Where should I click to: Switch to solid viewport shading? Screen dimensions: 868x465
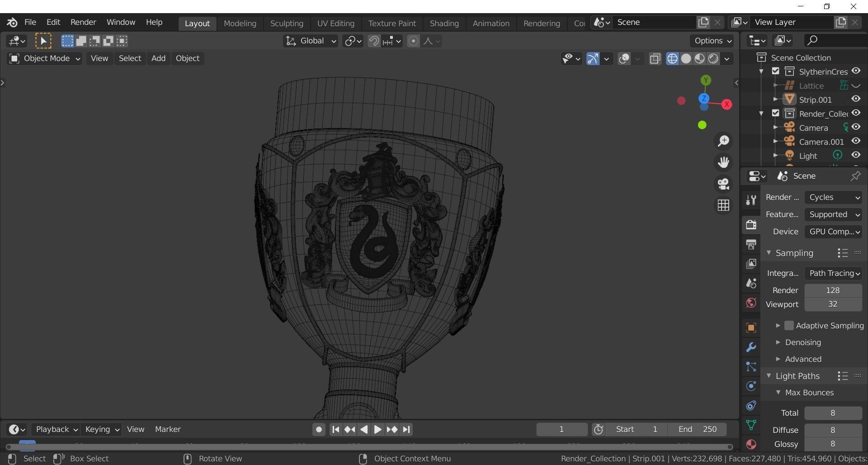(x=686, y=58)
